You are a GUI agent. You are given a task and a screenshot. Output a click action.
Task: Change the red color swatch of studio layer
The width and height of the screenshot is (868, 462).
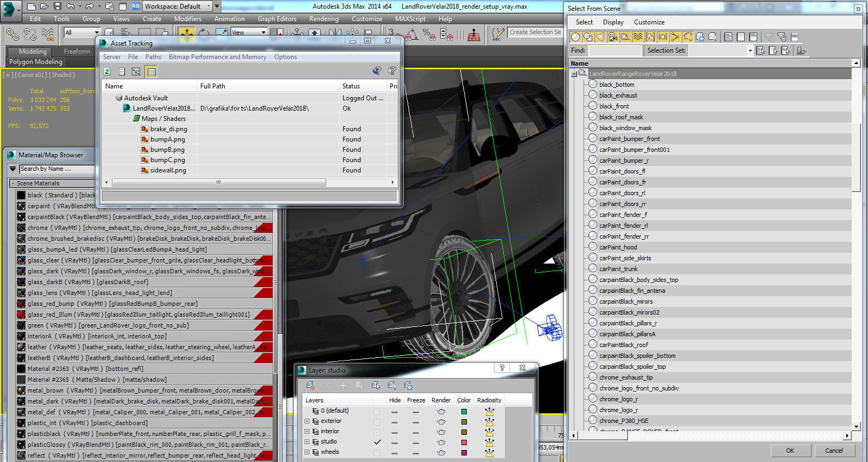[464, 442]
